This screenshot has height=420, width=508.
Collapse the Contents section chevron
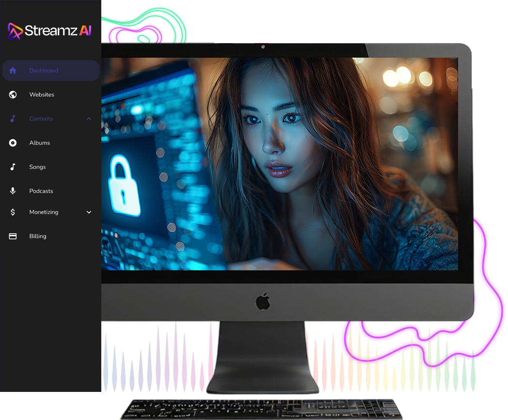tap(89, 119)
